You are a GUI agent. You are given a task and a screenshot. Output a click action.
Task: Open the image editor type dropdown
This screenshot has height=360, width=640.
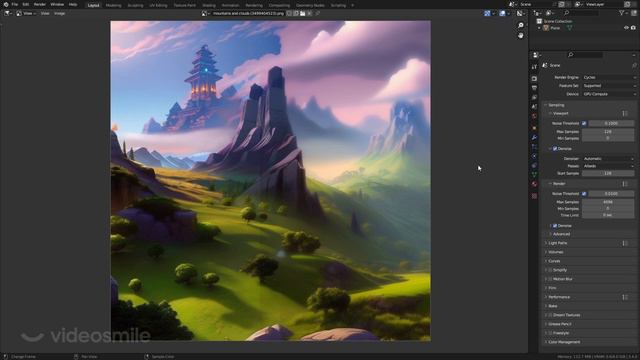tap(7, 13)
